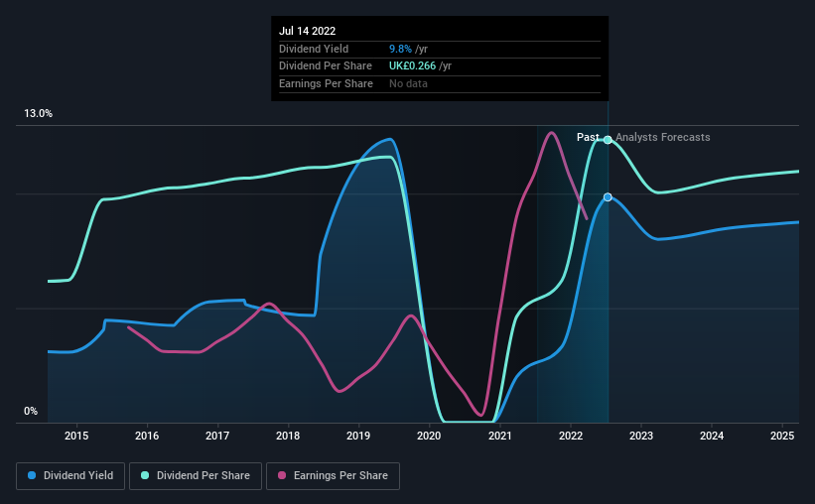815x504 pixels.
Task: Click the 2019 x-axis label
Action: tap(358, 436)
